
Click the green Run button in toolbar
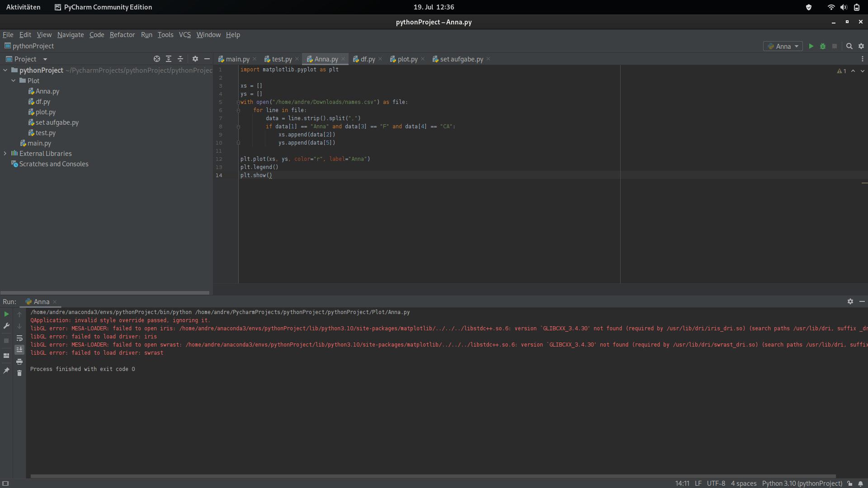[x=811, y=46]
